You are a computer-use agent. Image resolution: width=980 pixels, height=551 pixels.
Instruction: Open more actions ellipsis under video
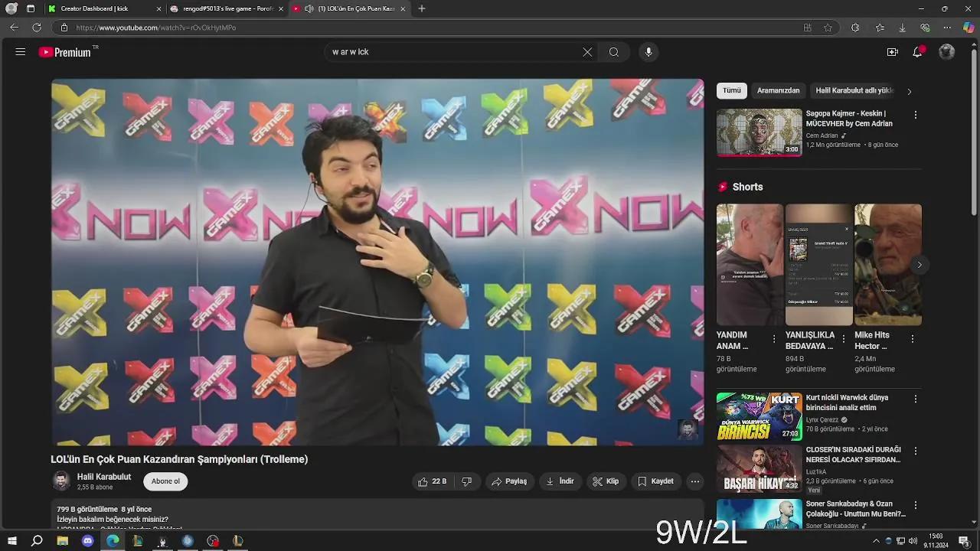694,481
